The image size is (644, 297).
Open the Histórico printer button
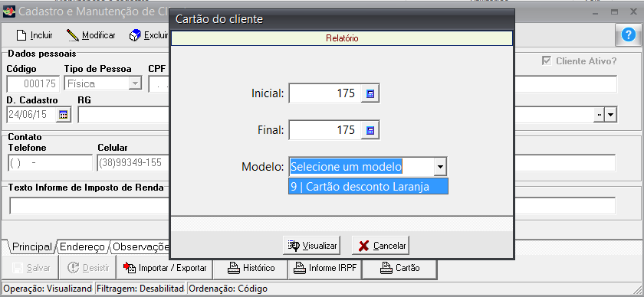tap(250, 268)
